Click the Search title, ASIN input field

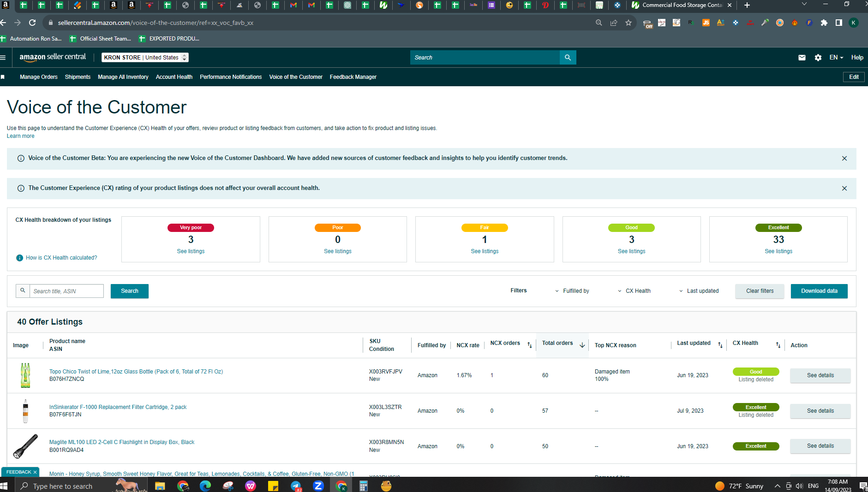[66, 291]
